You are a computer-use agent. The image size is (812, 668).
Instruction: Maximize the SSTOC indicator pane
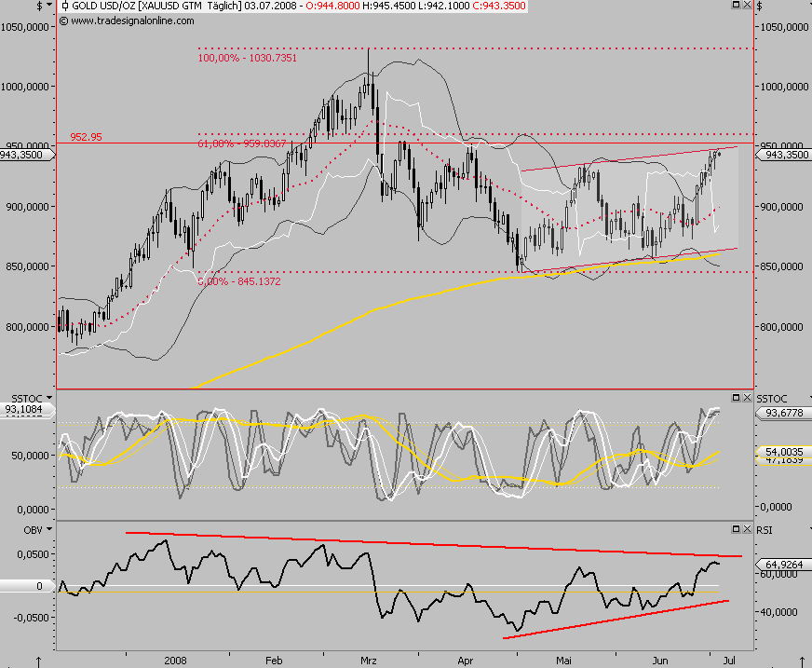(736, 398)
